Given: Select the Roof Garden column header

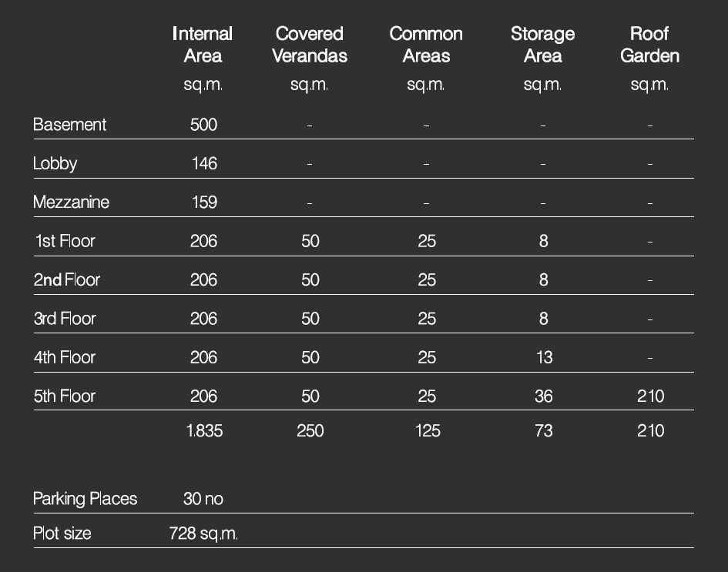Looking at the screenshot, I should (x=649, y=45).
